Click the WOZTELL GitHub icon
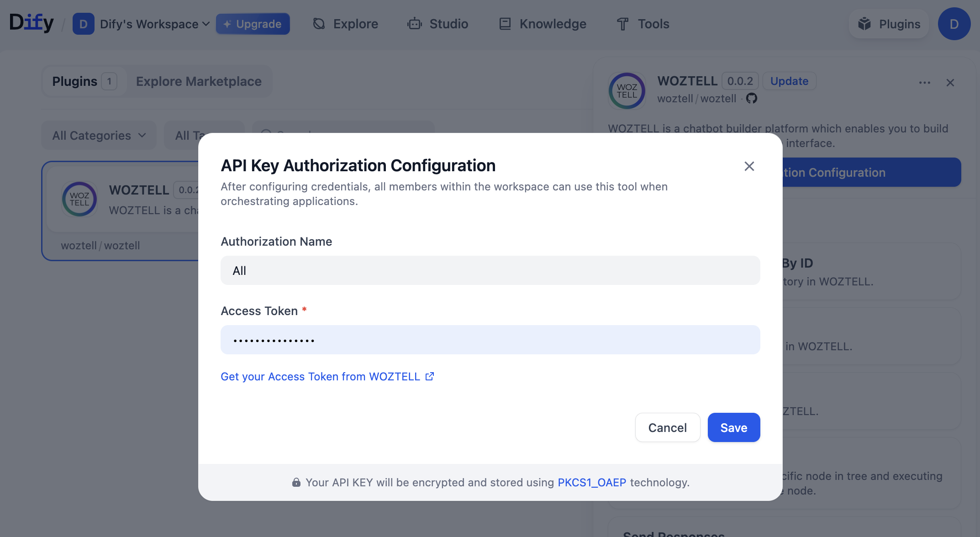 [x=751, y=98]
